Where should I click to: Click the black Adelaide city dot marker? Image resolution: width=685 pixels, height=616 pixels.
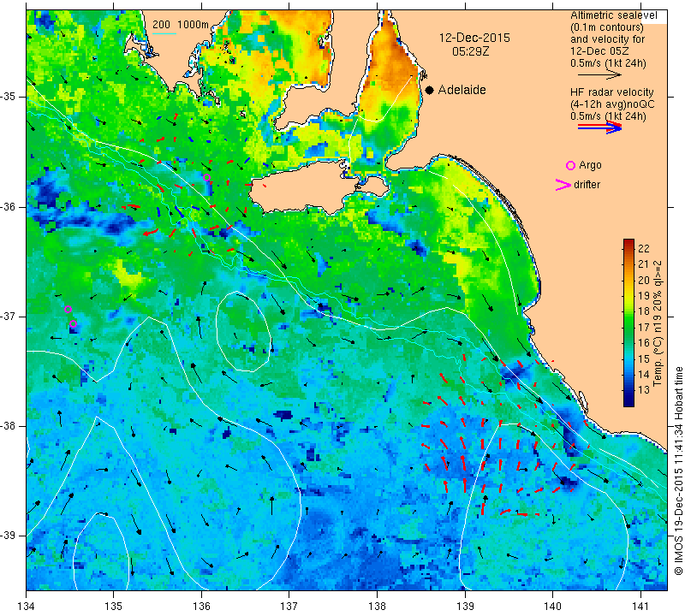[x=430, y=90]
